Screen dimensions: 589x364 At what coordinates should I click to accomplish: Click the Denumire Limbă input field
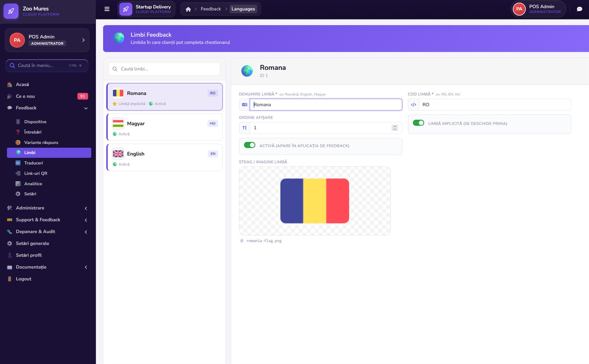(326, 105)
